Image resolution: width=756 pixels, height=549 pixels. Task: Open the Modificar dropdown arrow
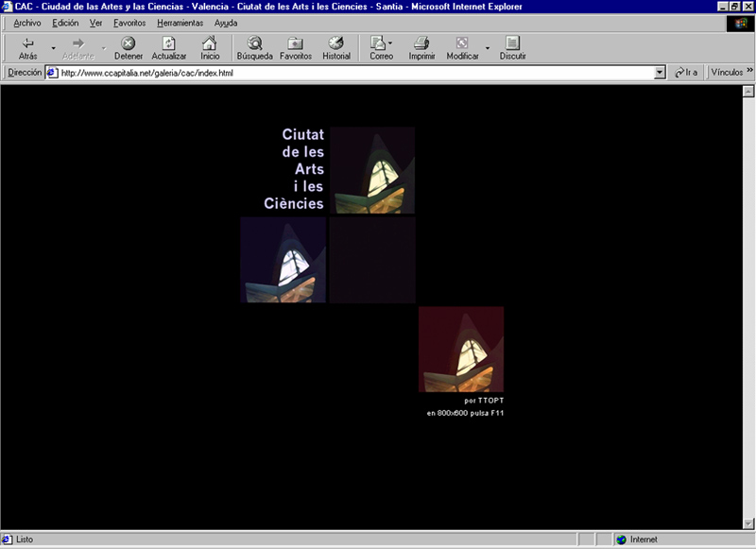pyautogui.click(x=488, y=48)
